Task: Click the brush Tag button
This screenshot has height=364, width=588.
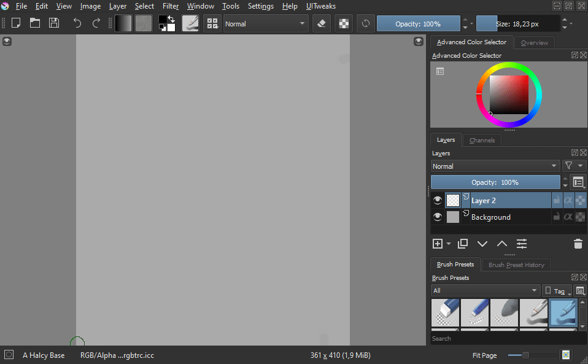Action: click(556, 291)
